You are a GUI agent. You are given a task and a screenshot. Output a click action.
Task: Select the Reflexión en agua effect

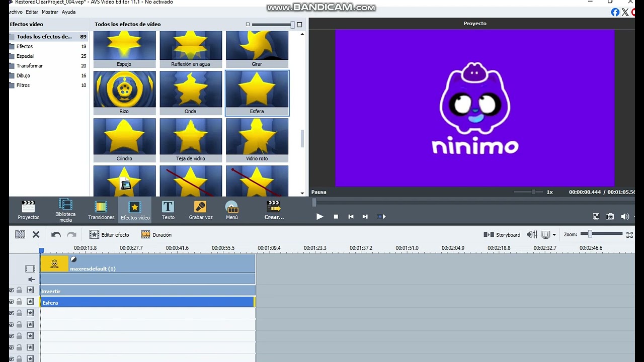191,49
